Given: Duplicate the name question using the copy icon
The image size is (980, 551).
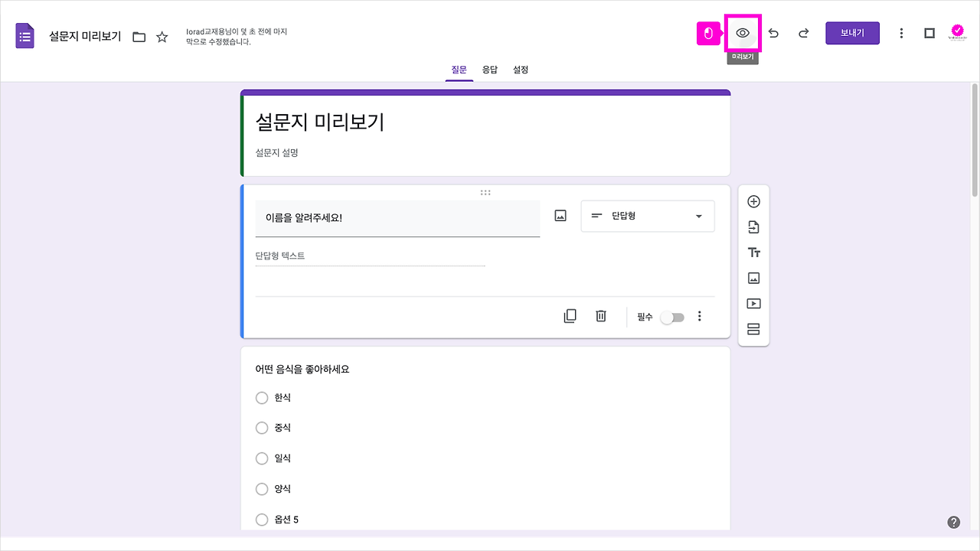Looking at the screenshot, I should point(570,315).
